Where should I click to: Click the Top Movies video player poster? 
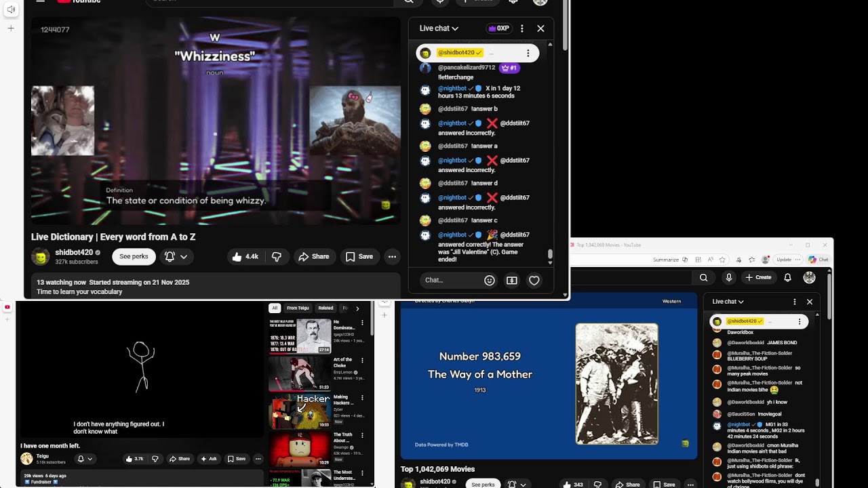[616, 384]
